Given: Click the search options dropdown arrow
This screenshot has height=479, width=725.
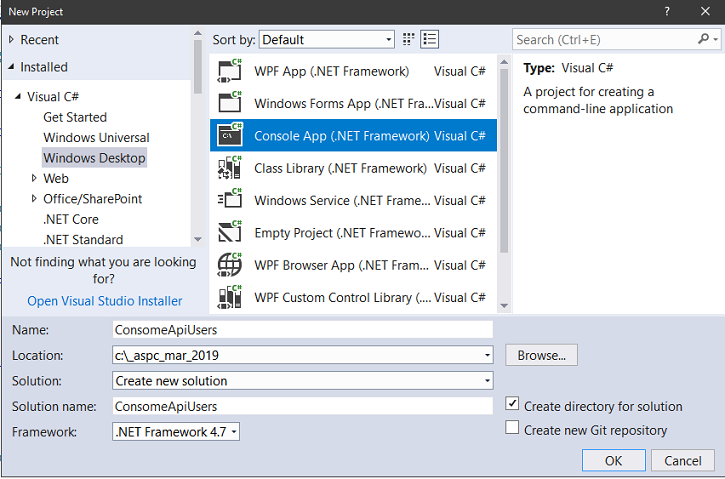Looking at the screenshot, I should click(716, 39).
